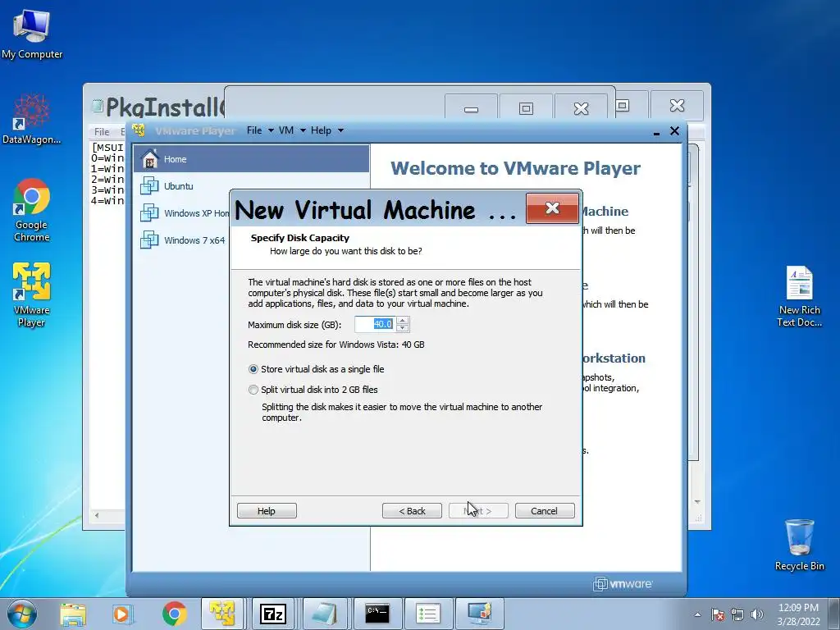Open New Rich Text Document desktop file
Viewport: 840px width, 630px height.
[799, 297]
